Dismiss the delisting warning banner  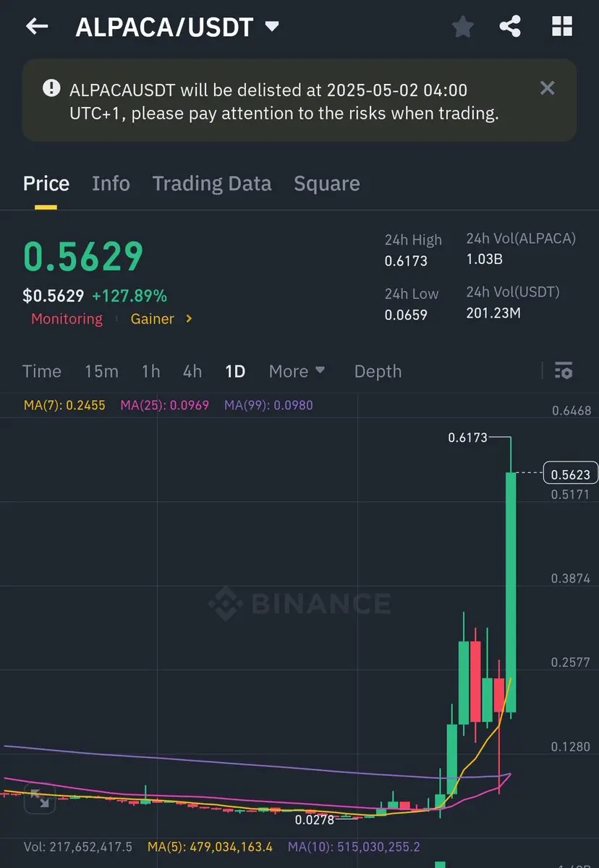tap(548, 88)
